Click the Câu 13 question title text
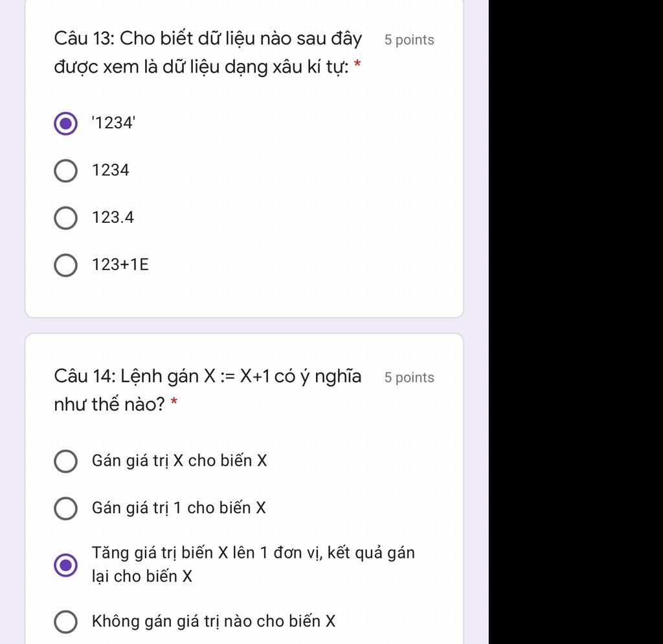663x644 pixels. (208, 52)
